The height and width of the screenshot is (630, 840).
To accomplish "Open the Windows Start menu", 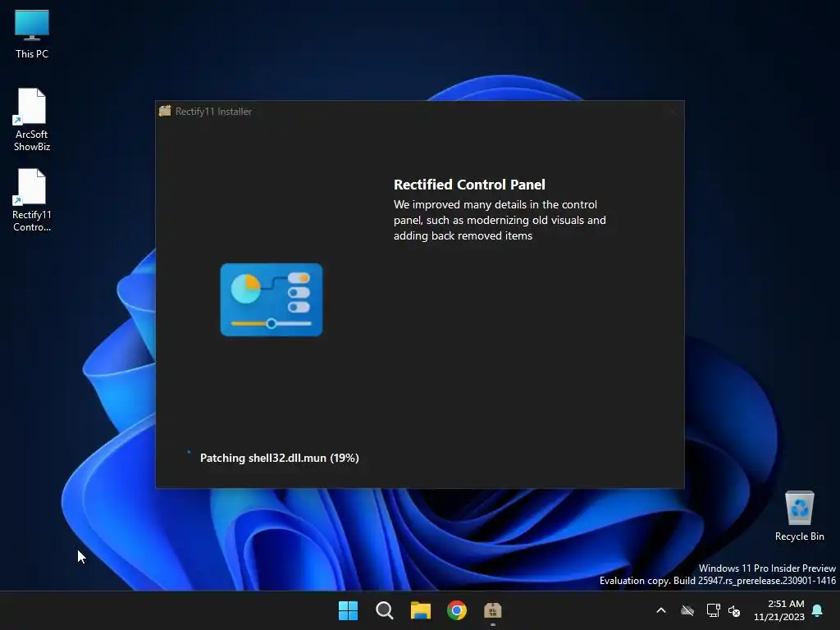I will click(x=348, y=610).
